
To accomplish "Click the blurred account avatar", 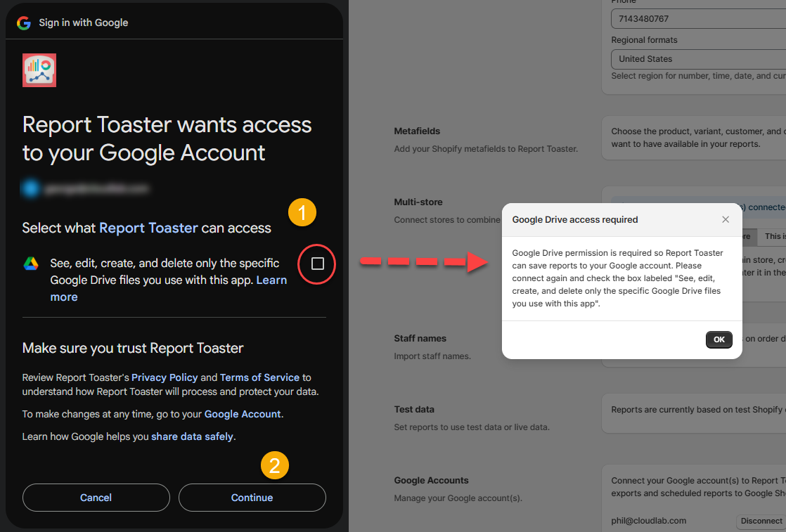I will (x=30, y=188).
